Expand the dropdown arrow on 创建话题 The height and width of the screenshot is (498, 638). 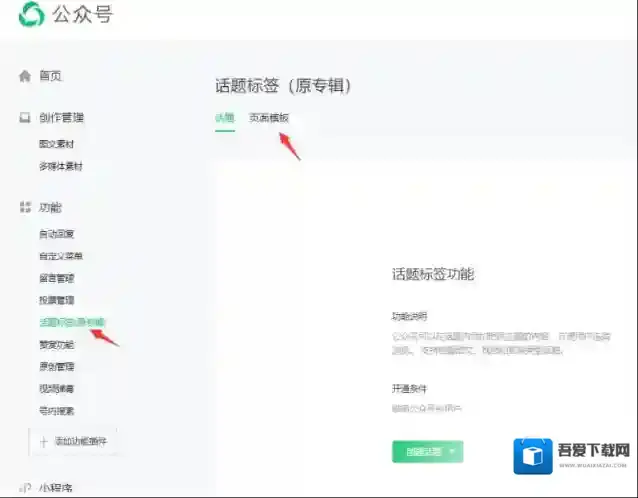(452, 452)
